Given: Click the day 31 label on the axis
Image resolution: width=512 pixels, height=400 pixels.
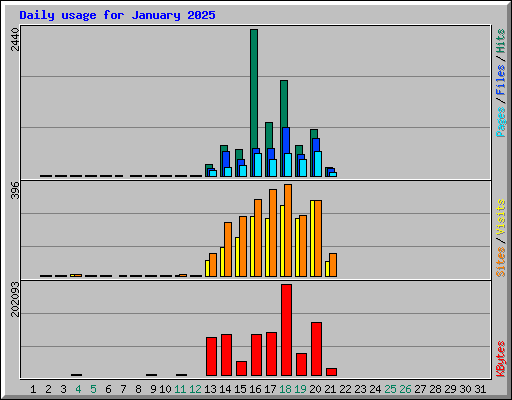Looking at the screenshot, I should click(x=480, y=389).
